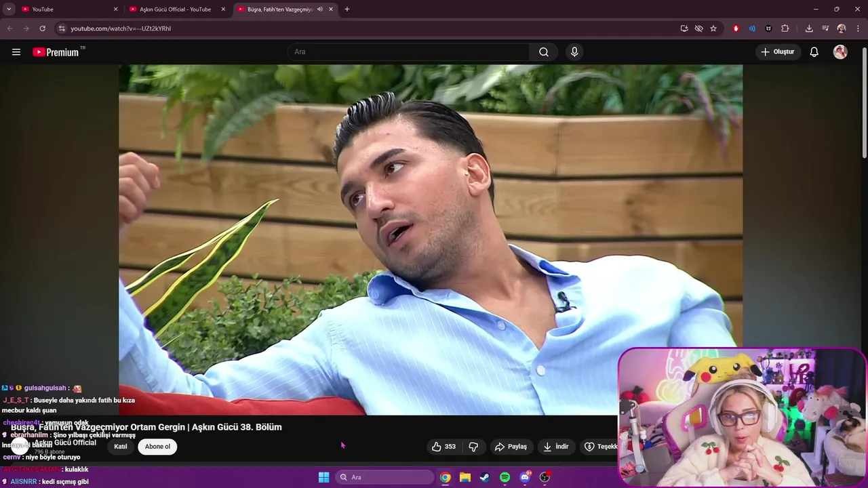
Task: Open the media controls icon
Action: click(825, 28)
